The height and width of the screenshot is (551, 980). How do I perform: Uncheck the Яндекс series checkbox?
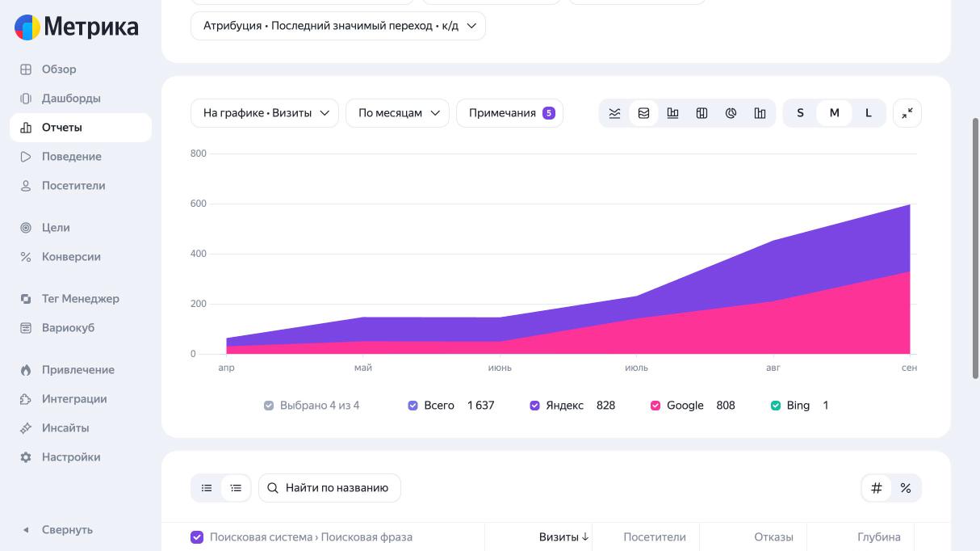click(534, 406)
